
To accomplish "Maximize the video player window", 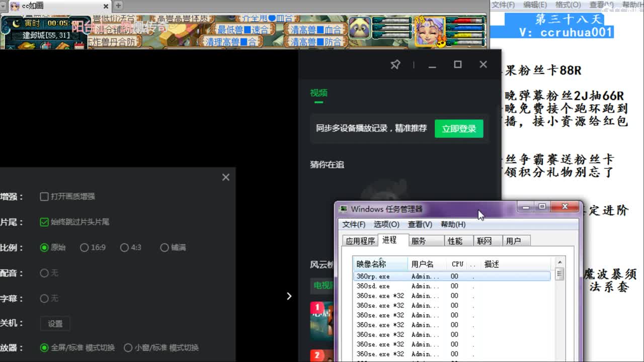I will point(458,64).
